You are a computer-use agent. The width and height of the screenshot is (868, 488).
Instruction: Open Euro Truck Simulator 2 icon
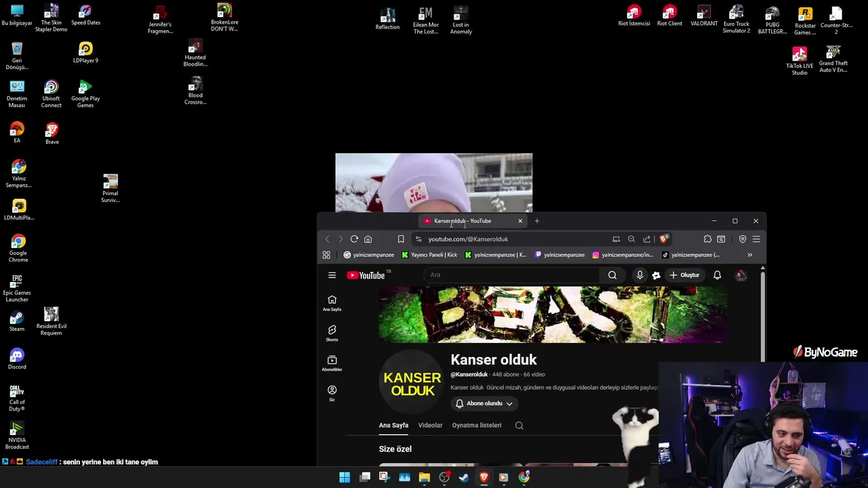pyautogui.click(x=736, y=19)
